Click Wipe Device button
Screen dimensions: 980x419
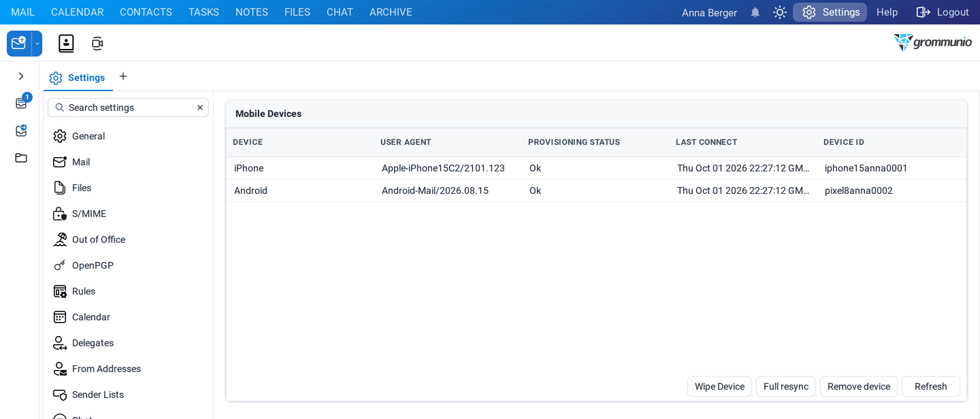click(719, 386)
